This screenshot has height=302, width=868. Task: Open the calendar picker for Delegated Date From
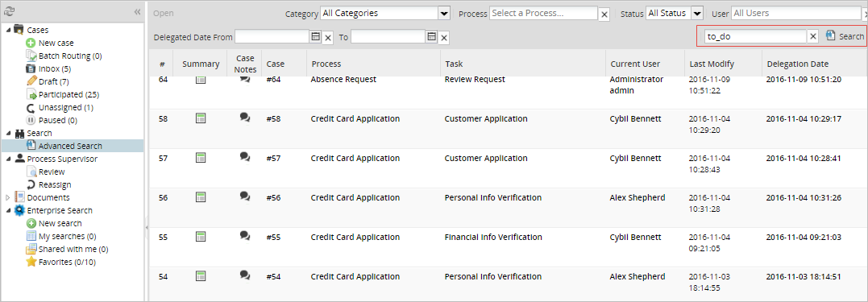coord(316,36)
